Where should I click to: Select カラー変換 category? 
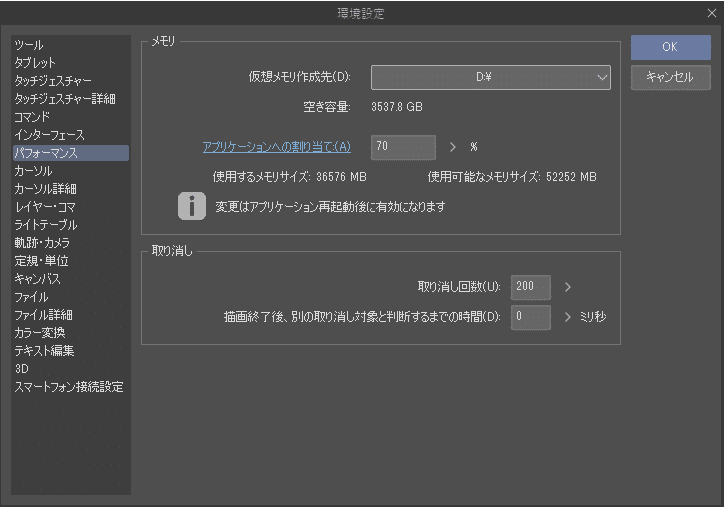coord(71,332)
